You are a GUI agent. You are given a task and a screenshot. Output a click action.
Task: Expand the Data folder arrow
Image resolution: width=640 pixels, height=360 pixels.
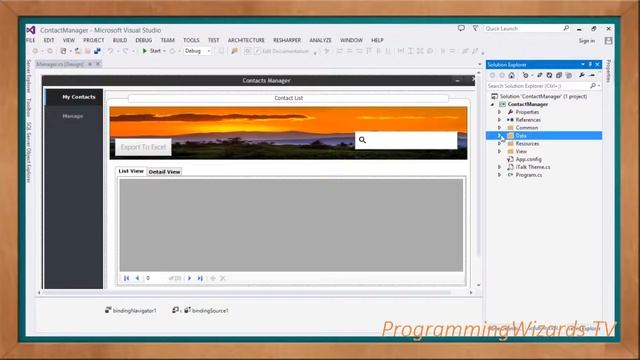[x=499, y=136]
